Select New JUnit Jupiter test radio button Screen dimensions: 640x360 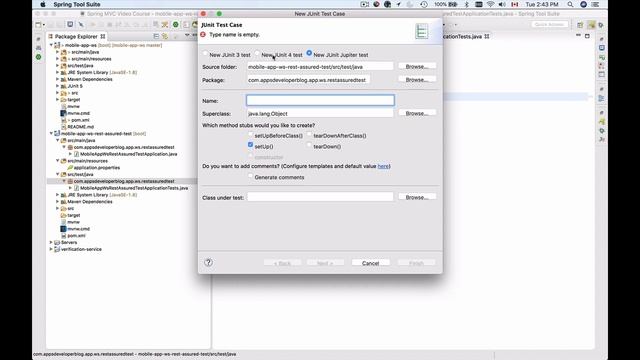(x=309, y=53)
